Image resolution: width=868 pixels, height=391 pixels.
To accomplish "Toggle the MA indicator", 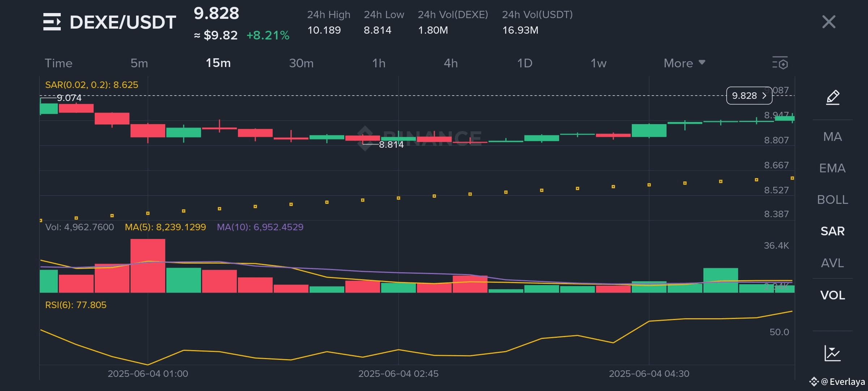I will tap(833, 136).
